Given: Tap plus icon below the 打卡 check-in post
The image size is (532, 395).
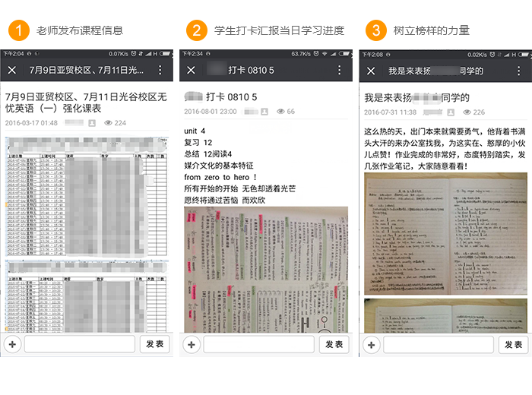Looking at the screenshot, I should [x=192, y=345].
